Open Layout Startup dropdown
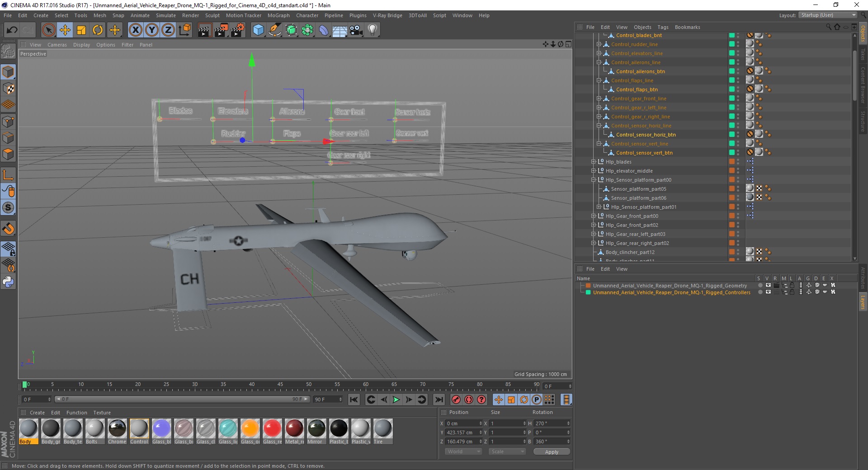The image size is (868, 470). pos(828,15)
